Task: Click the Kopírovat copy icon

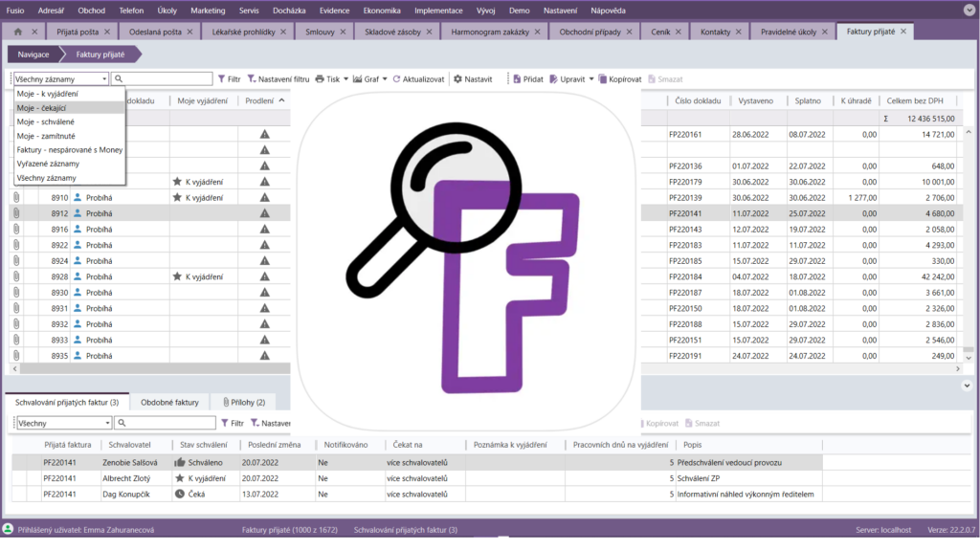Action: pyautogui.click(x=602, y=79)
